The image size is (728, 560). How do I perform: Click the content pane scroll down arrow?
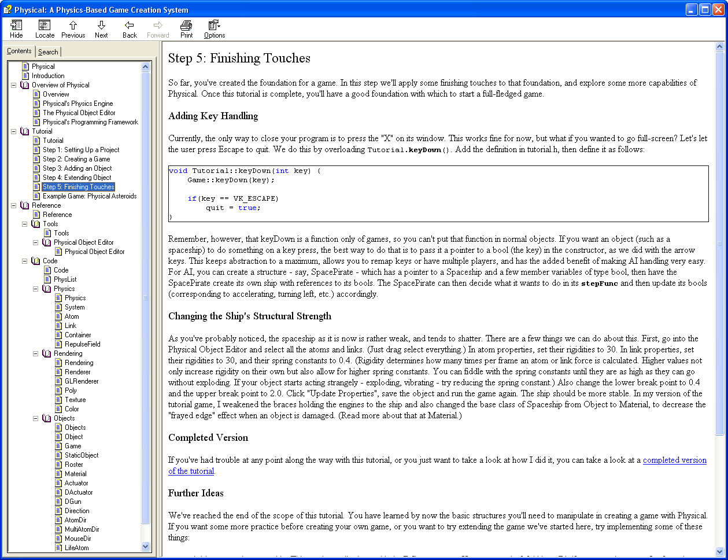tap(720, 551)
